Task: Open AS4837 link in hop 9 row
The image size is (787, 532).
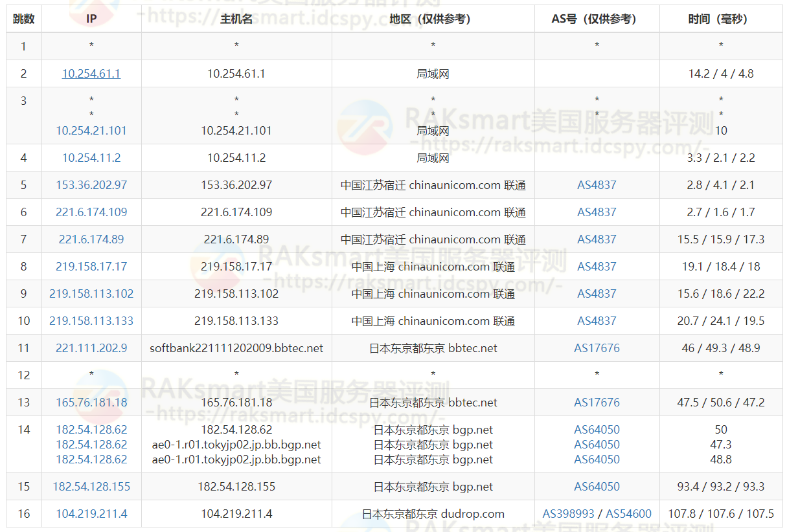Action: pyautogui.click(x=597, y=294)
